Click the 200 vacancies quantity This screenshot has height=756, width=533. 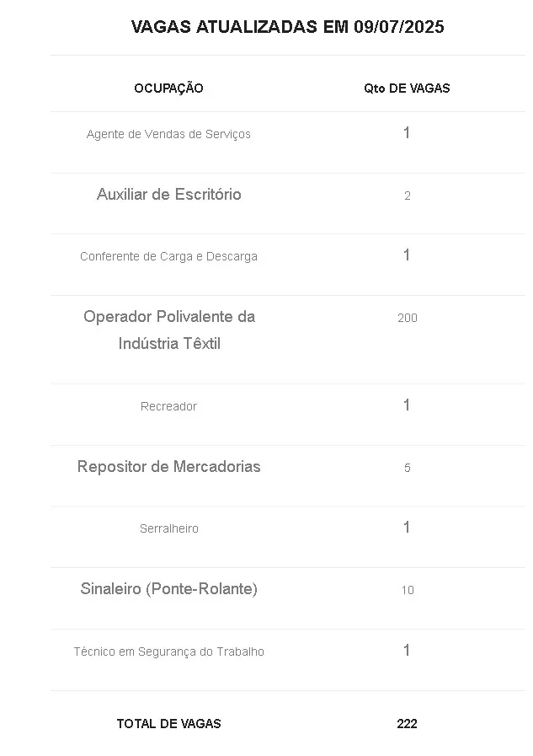407,318
